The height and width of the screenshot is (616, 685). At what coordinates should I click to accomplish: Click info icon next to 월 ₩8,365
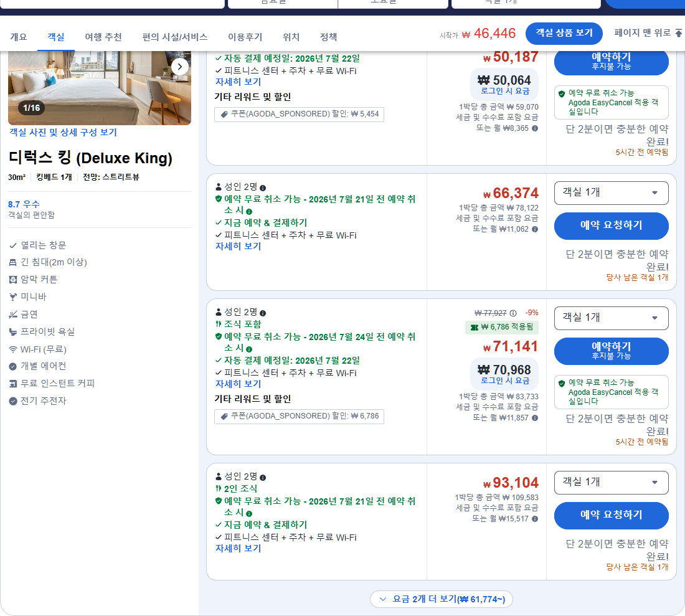[x=535, y=128]
